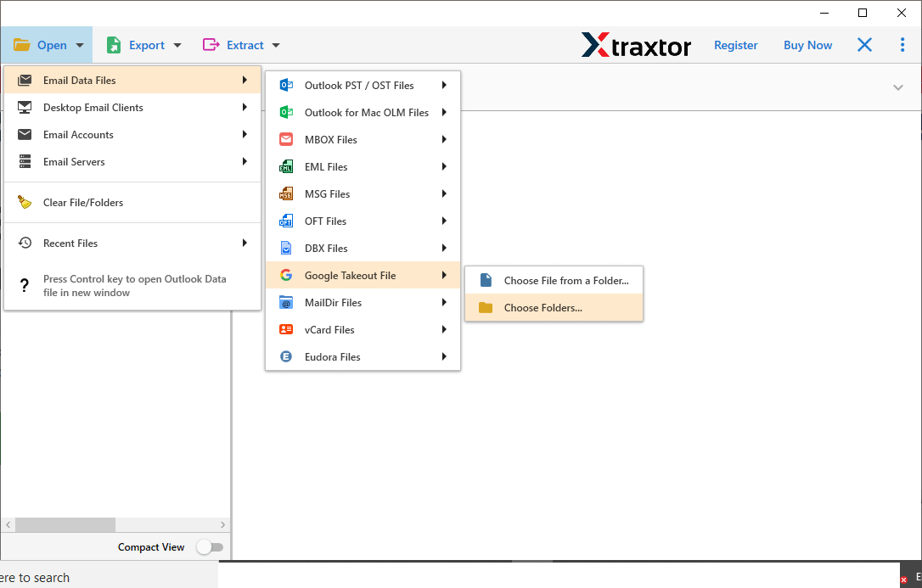Image resolution: width=922 pixels, height=588 pixels.
Task: Click the Clear File/Folders broom icon
Action: coord(25,202)
